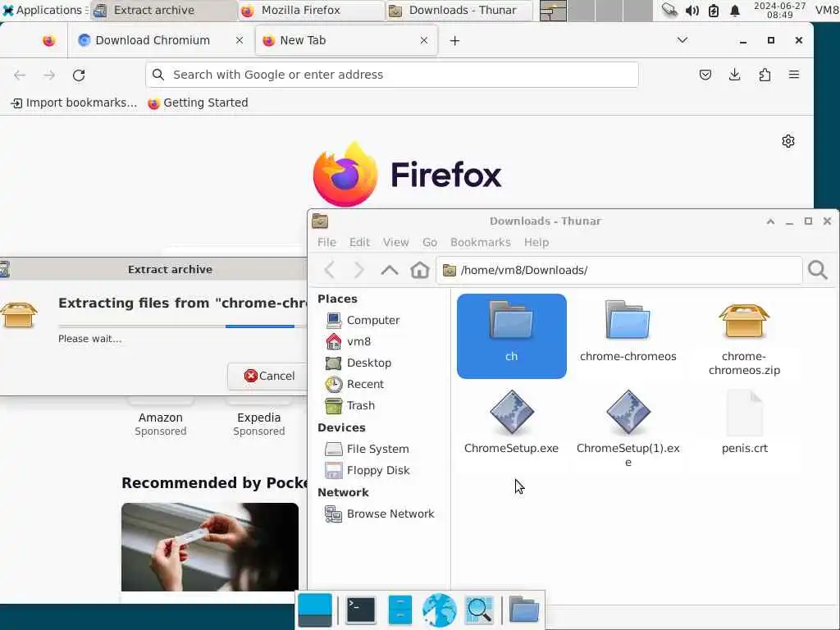This screenshot has width=840, height=630.
Task: Open the Pocket recommended story thumbnail
Action: (x=210, y=547)
